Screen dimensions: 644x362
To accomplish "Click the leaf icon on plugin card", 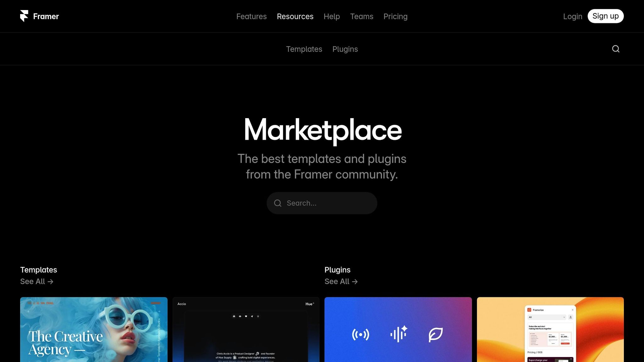I will (x=436, y=335).
